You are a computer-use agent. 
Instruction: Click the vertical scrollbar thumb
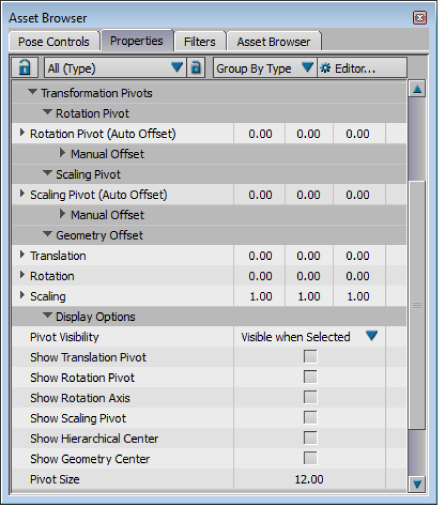tap(417, 305)
